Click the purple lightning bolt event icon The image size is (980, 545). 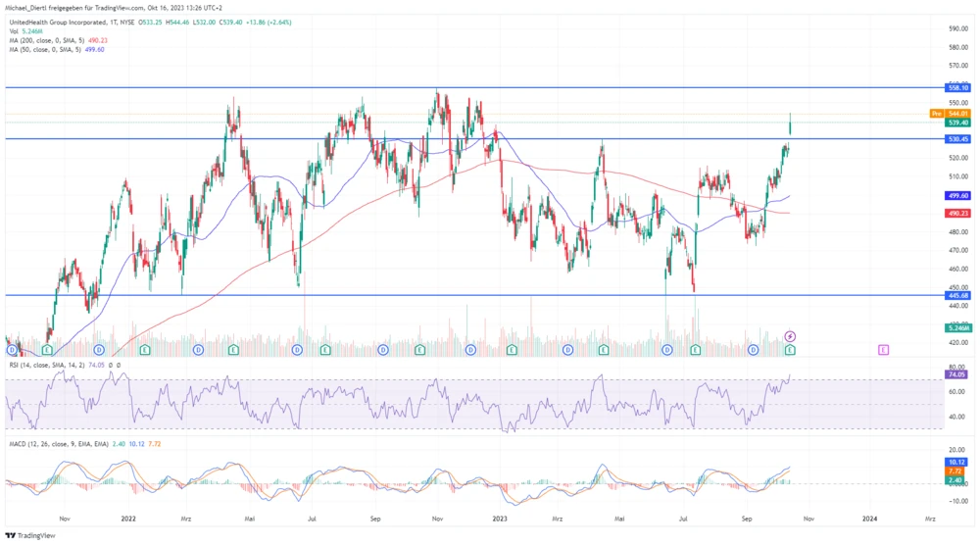pos(790,337)
